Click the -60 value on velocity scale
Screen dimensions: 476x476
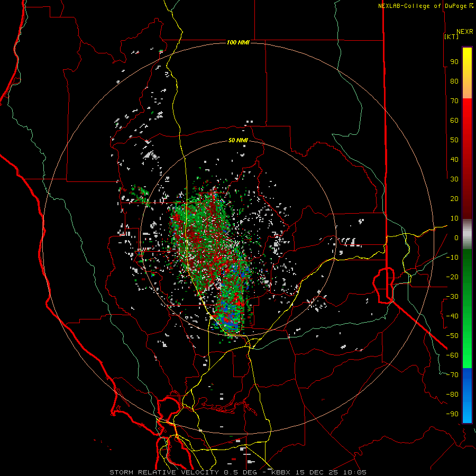(x=452, y=355)
